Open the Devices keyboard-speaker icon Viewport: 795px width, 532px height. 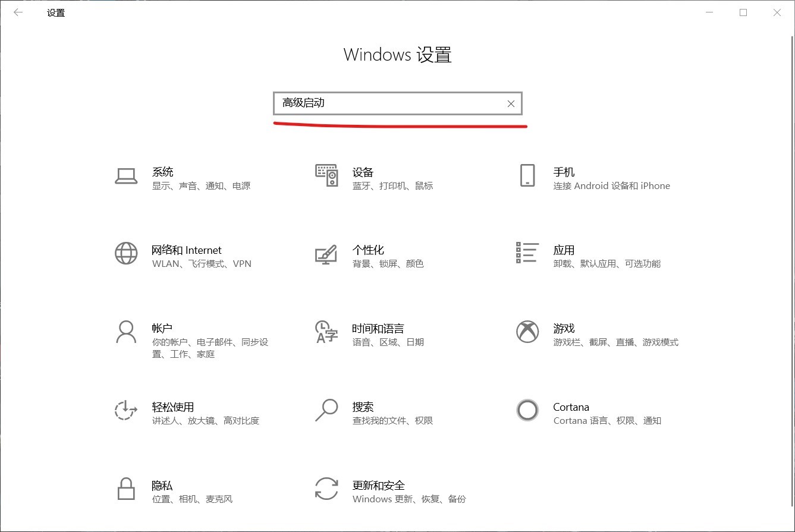point(326,176)
